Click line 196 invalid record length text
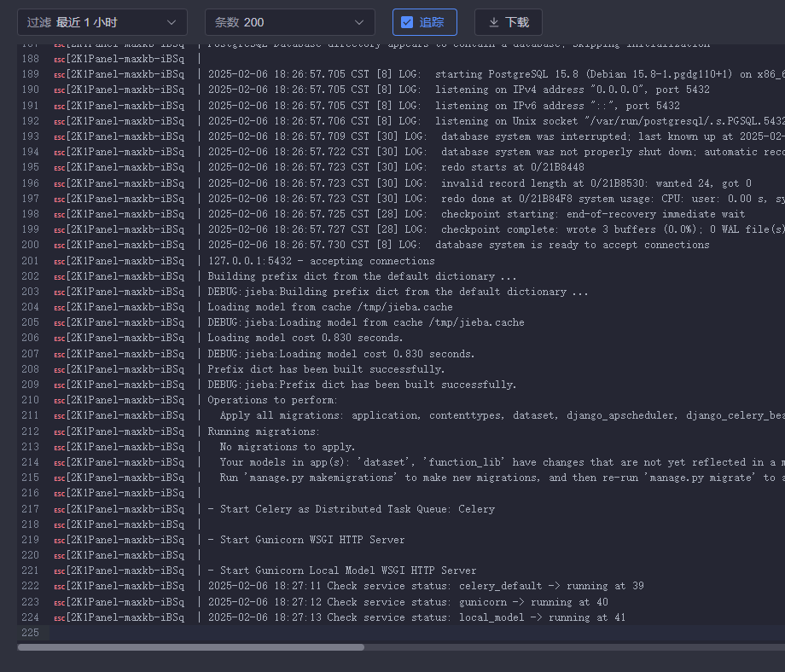 [480, 183]
